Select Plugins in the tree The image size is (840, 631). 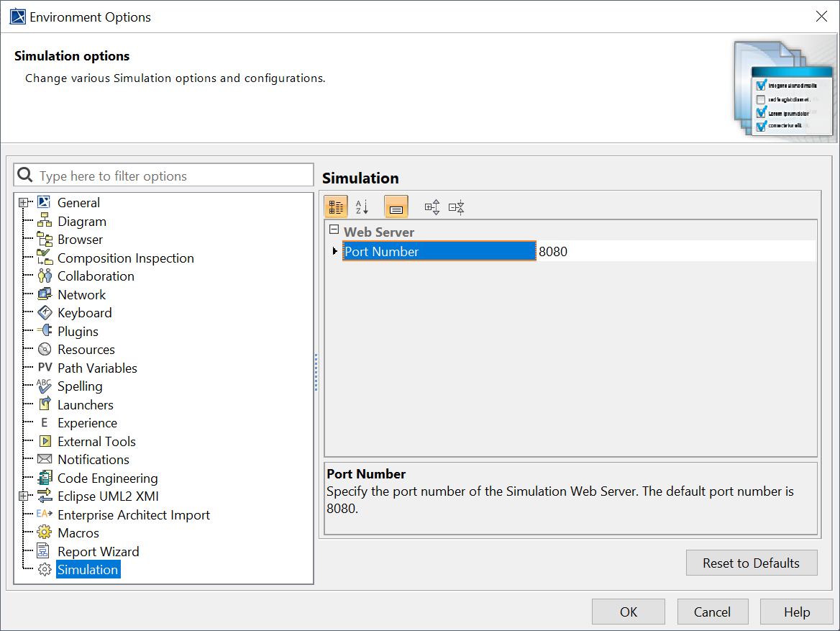[x=78, y=331]
